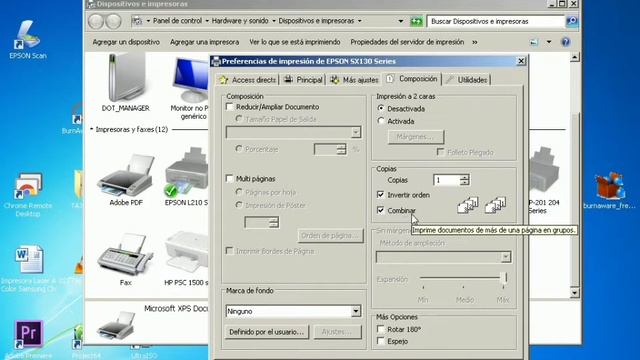Viewport: 640px width, 360px height.
Task: Select the EPSON L210 printer icon
Action: (186, 176)
